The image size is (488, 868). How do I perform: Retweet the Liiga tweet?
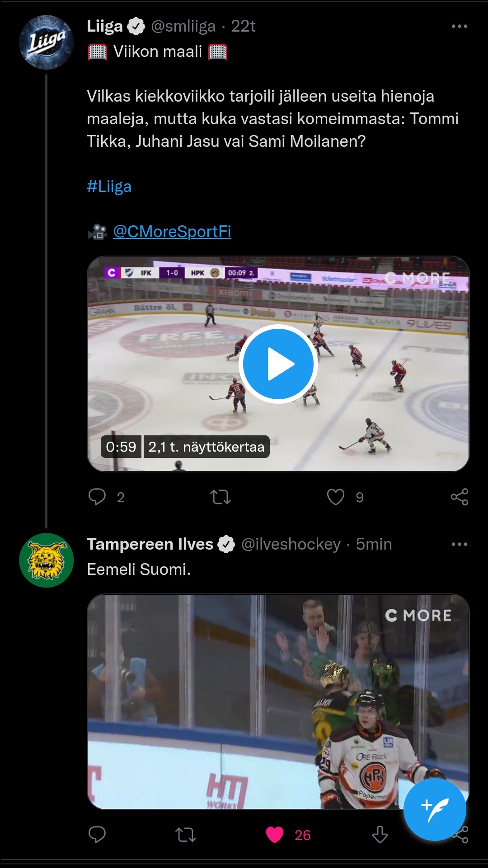click(x=221, y=497)
